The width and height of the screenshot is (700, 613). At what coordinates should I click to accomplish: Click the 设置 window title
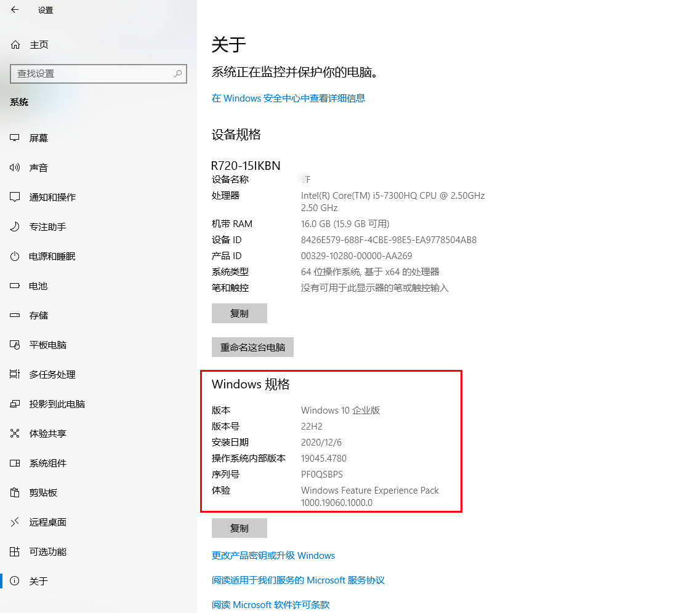(46, 10)
